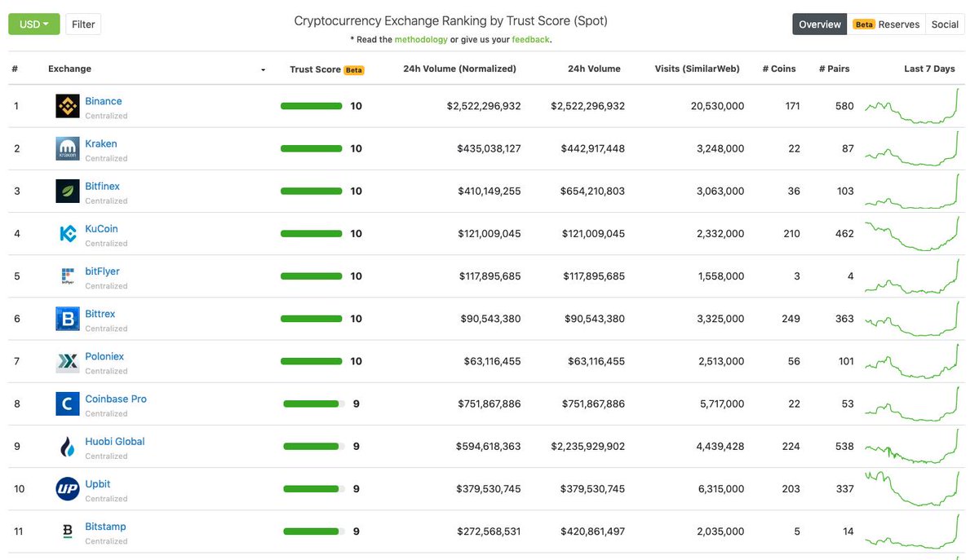Screen dimensions: 979x560
Task: Open the methodology link
Action: pos(421,39)
